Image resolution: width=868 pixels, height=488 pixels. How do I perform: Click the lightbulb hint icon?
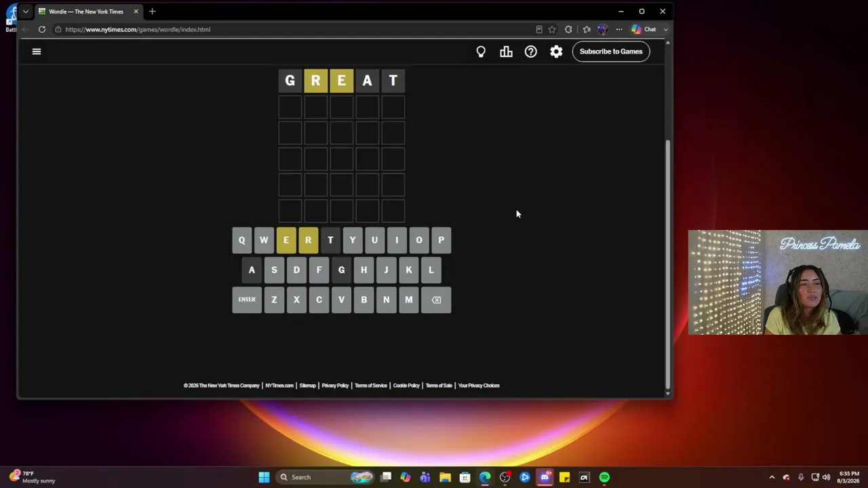click(481, 52)
